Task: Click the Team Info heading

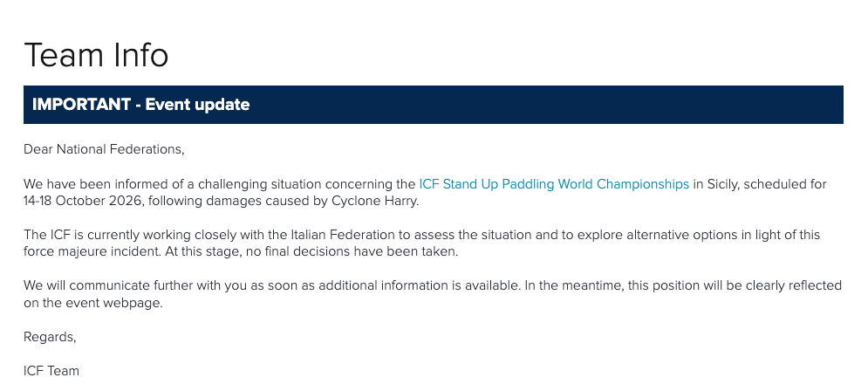Action: coord(96,56)
